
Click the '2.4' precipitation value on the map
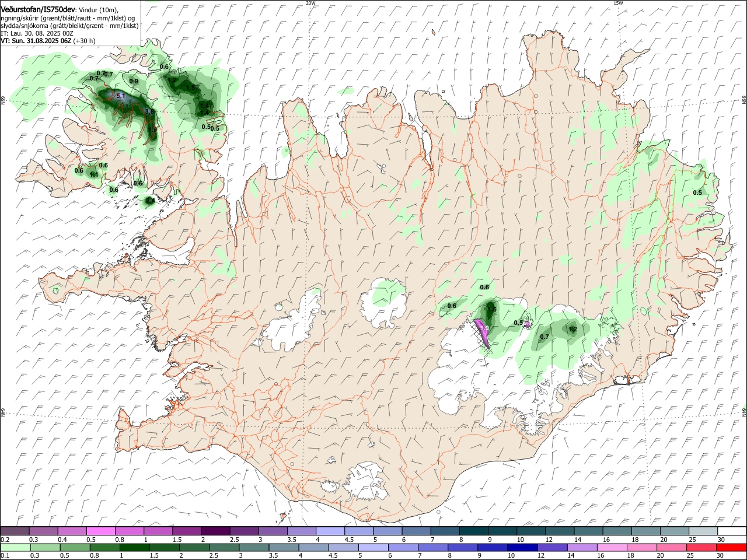(150, 201)
